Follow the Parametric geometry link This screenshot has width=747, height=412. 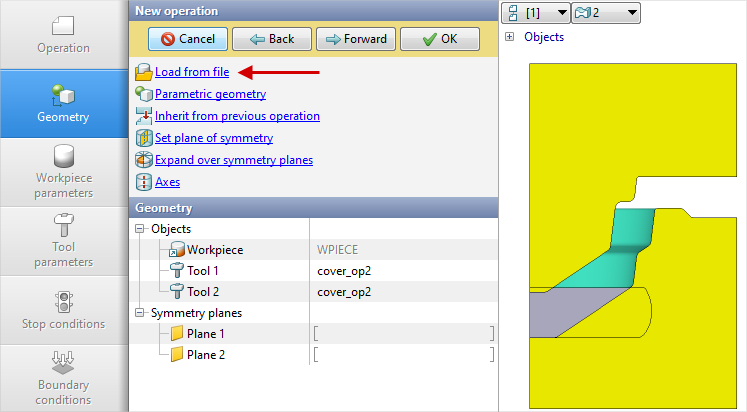tap(210, 94)
